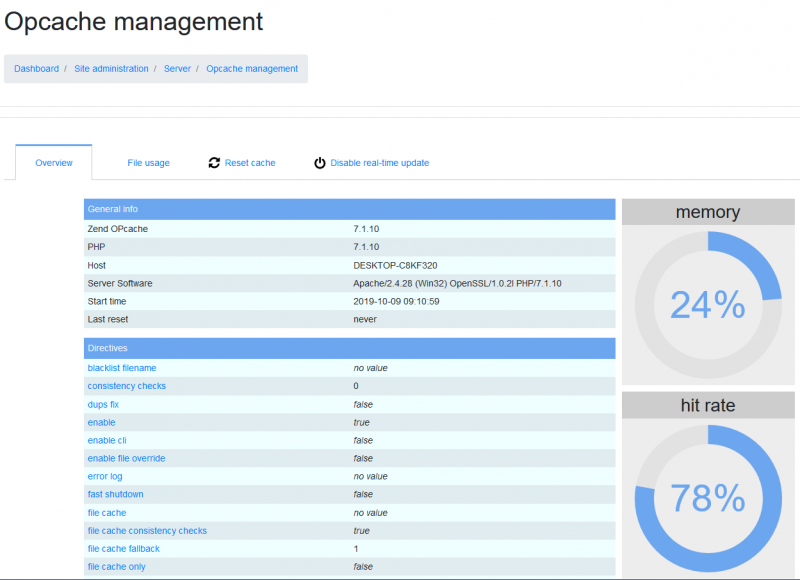Click the Server breadcrumb link
Image resolution: width=800 pixels, height=580 pixels.
(177, 68)
